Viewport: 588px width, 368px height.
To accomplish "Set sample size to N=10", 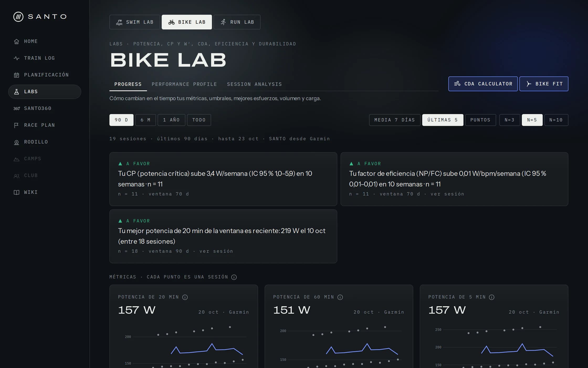I will pyautogui.click(x=556, y=120).
